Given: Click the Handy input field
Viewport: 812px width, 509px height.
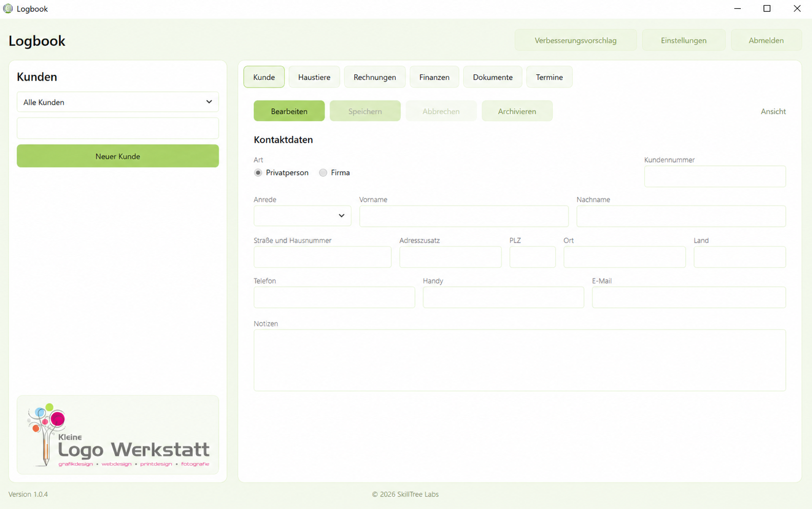Looking at the screenshot, I should [x=503, y=297].
